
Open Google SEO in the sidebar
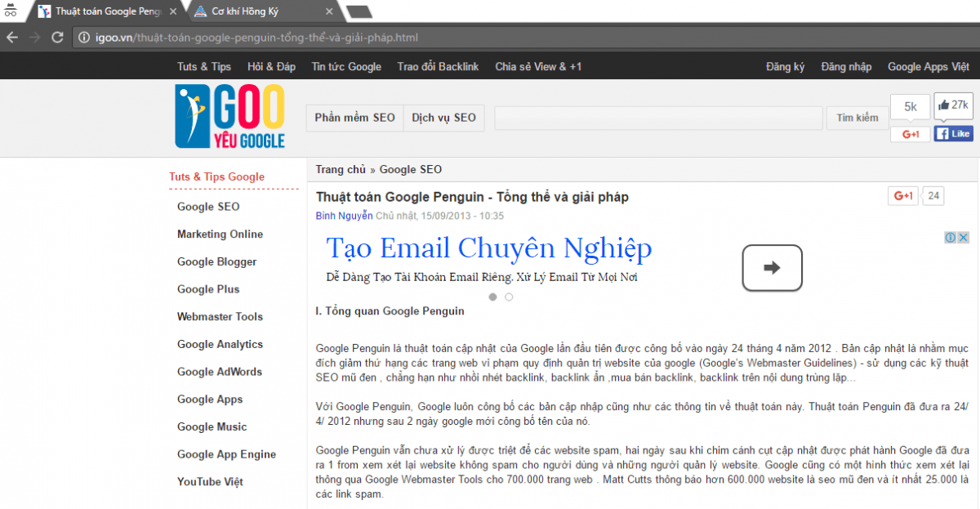click(x=208, y=207)
